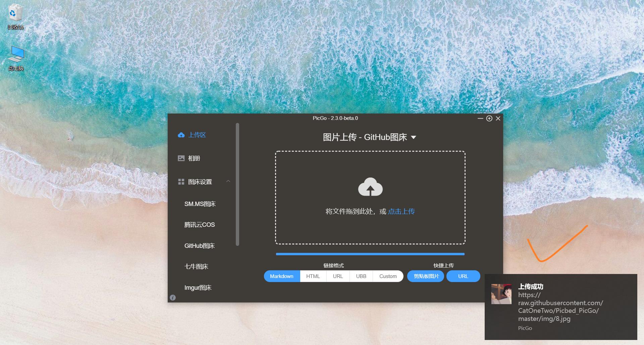Collapse the 图床设置 menu chevron
This screenshot has height=345, width=644.
click(228, 181)
